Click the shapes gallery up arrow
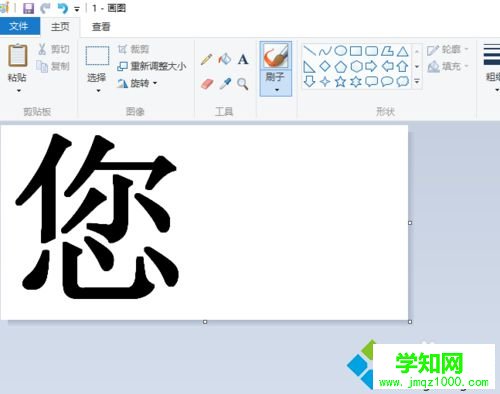The image size is (500, 394). (x=417, y=52)
